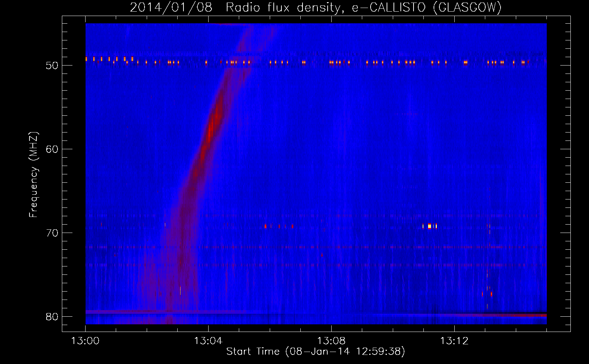
Task: Click the 13:12 time tick label
Action: click(x=454, y=341)
